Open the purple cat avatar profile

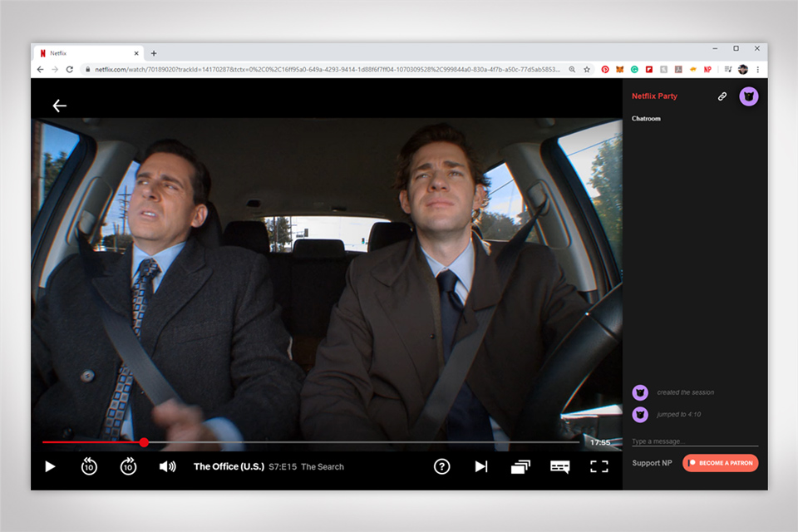pos(748,96)
